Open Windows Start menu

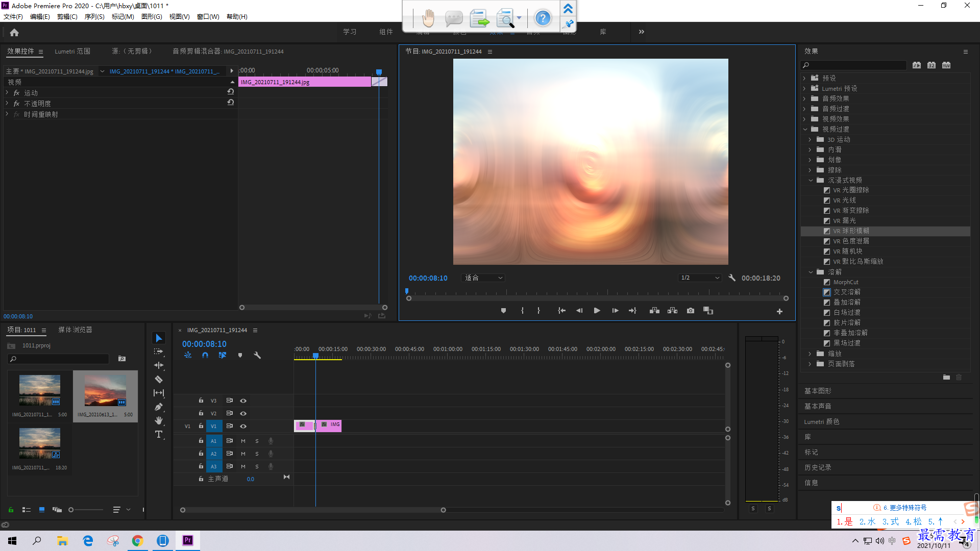tap(12, 541)
